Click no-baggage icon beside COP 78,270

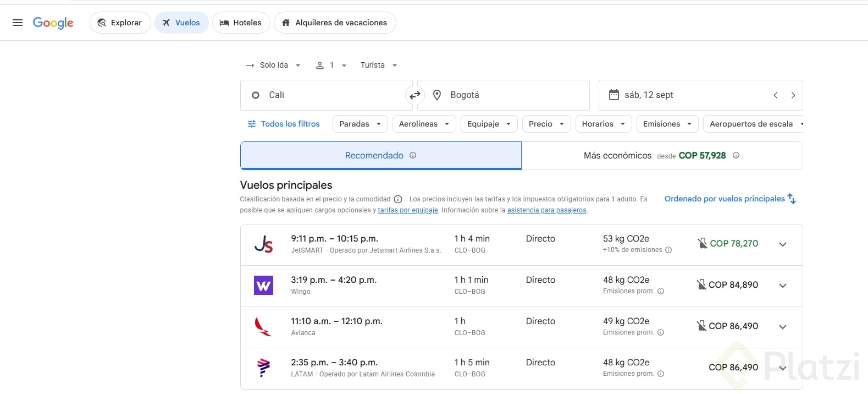(x=703, y=243)
